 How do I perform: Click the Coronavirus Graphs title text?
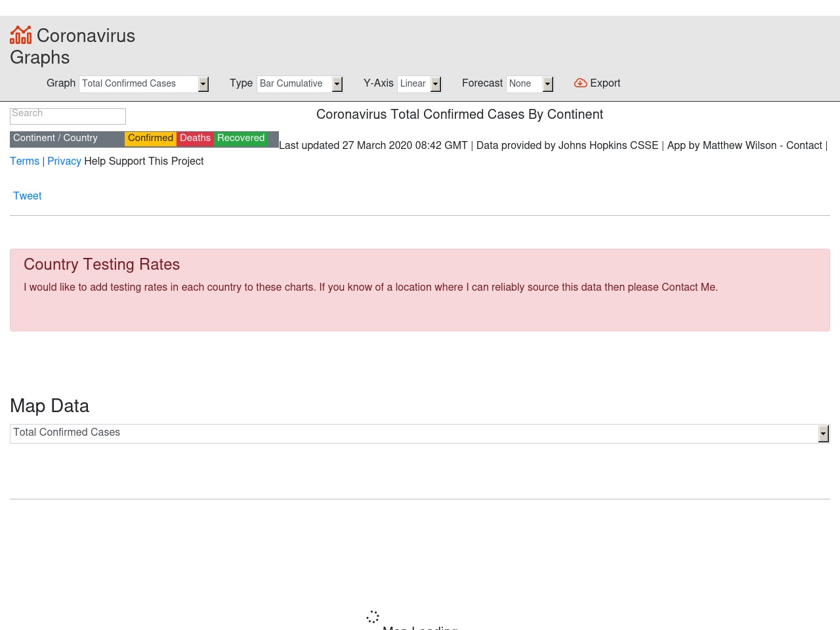coord(72,47)
